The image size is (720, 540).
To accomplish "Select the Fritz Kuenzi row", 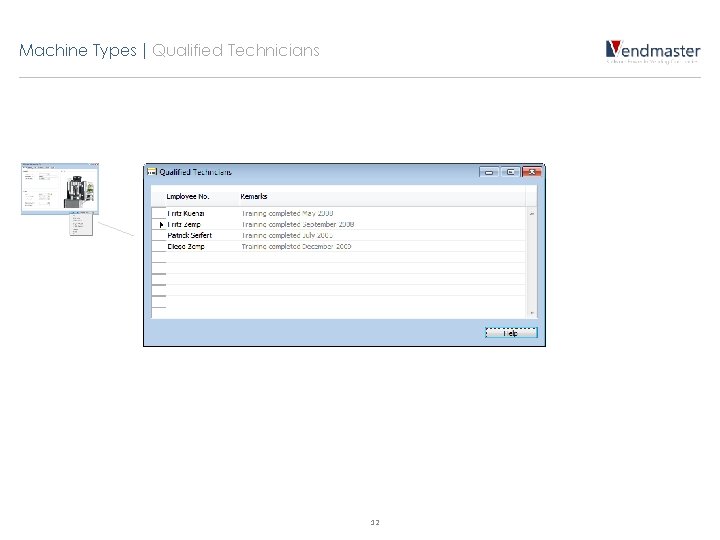I will point(338,214).
